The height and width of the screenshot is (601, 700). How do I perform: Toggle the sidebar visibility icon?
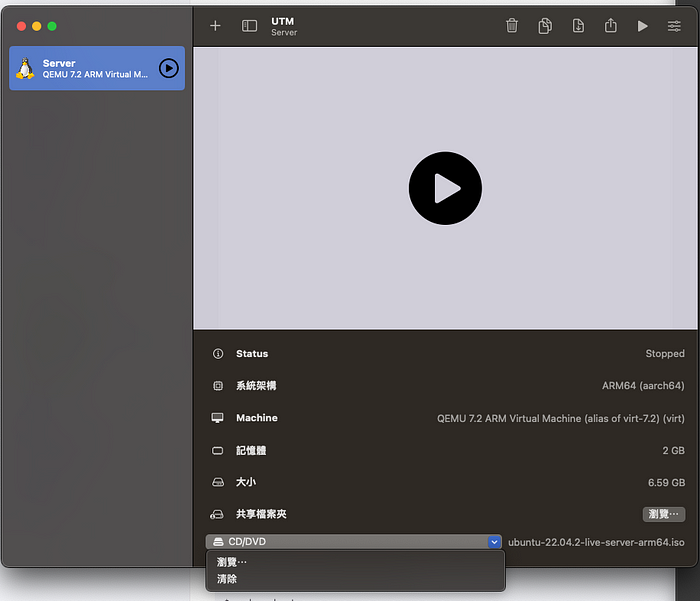[249, 26]
